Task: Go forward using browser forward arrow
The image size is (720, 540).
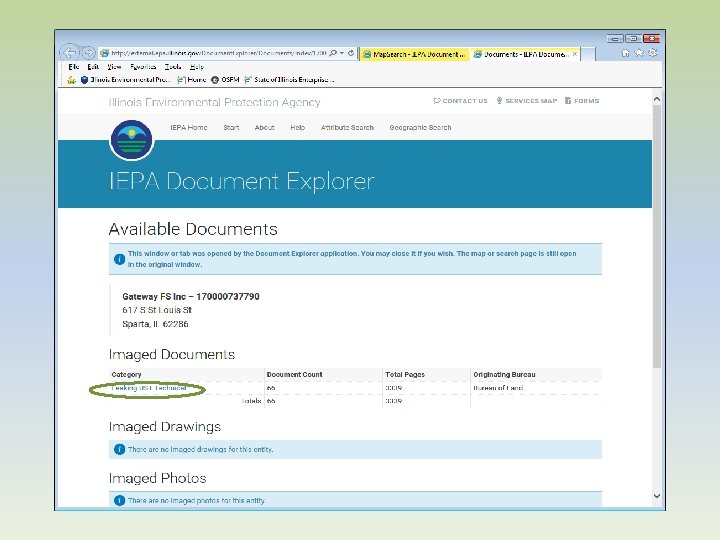Action: tap(88, 53)
